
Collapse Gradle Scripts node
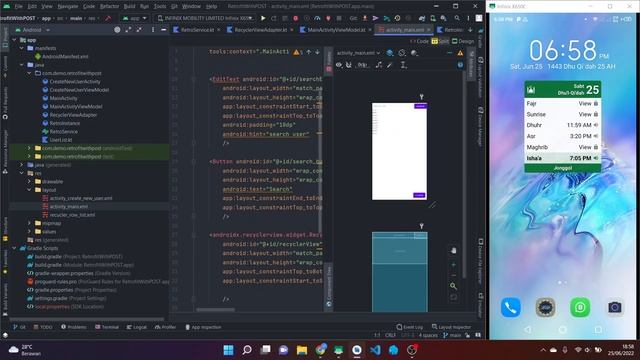click(x=15, y=248)
